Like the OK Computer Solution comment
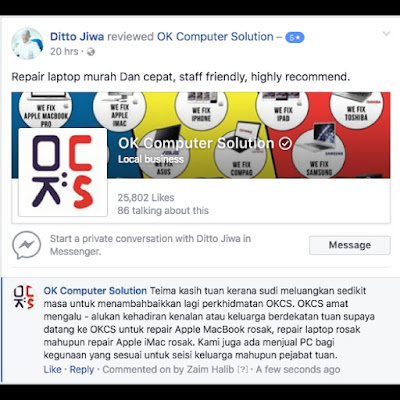Screen dimensions: 400x400 [x=52, y=369]
